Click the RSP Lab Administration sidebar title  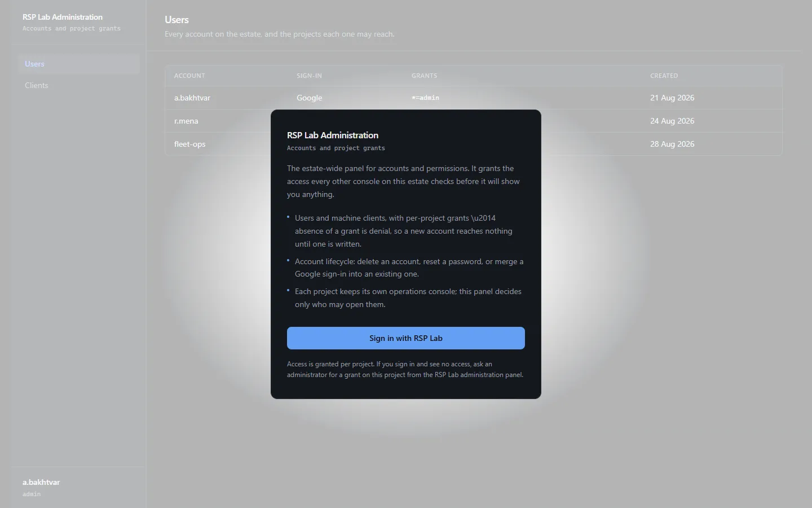pyautogui.click(x=63, y=17)
